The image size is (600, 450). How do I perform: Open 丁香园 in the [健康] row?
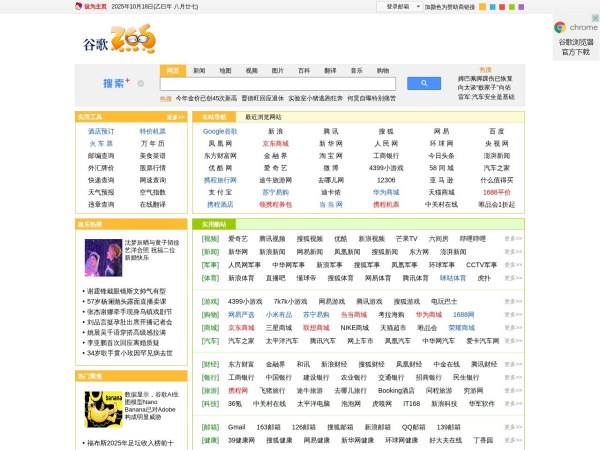[483, 440]
